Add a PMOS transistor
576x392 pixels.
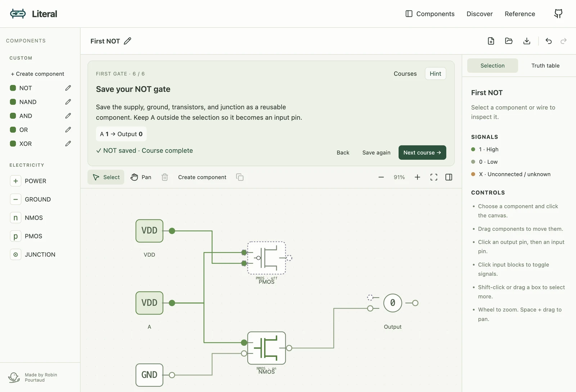[x=27, y=236]
